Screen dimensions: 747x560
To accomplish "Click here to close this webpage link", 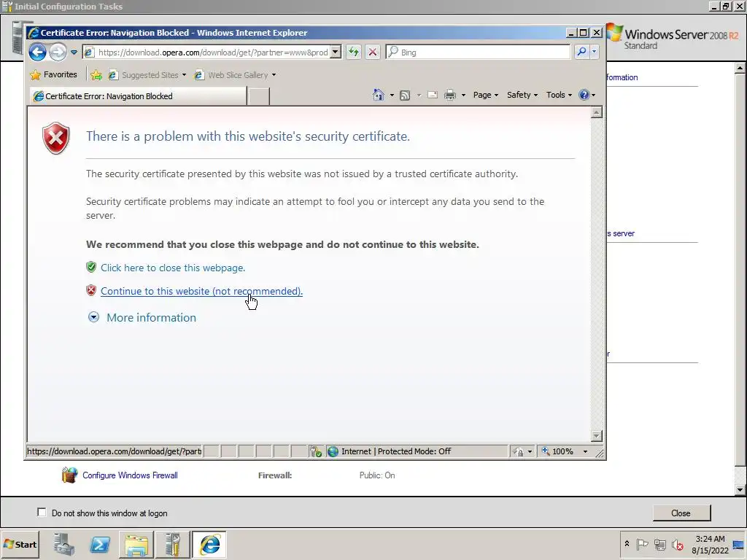I will pyautogui.click(x=172, y=268).
